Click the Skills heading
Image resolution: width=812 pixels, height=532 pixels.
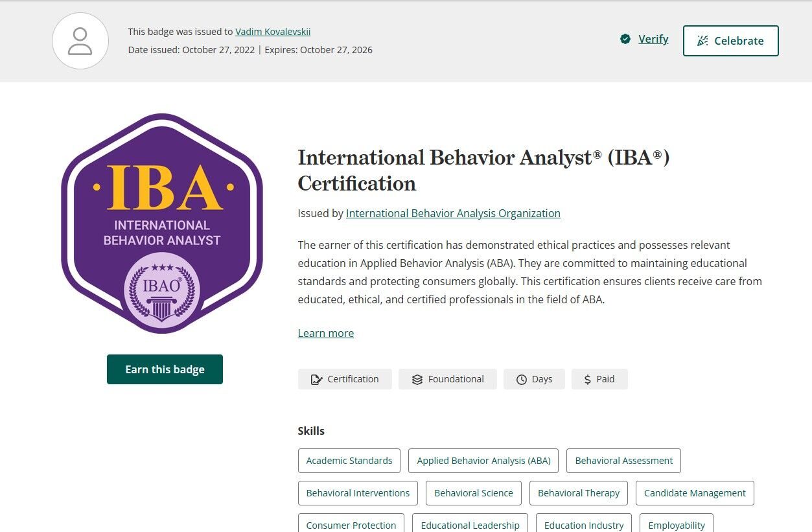tap(311, 431)
